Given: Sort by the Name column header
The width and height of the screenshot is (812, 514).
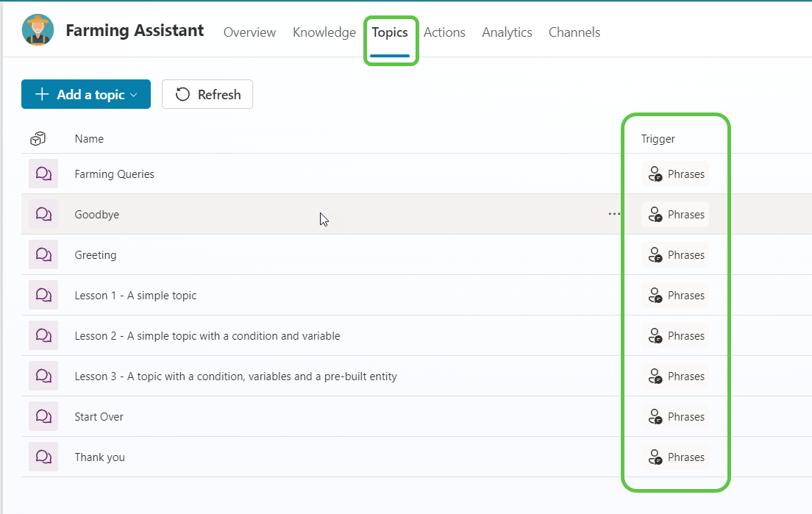Looking at the screenshot, I should (x=89, y=139).
